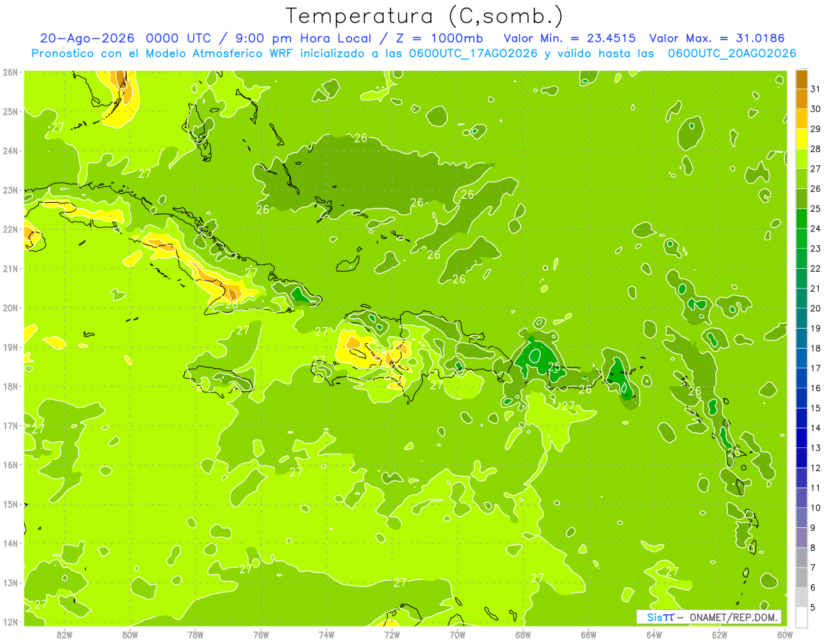
Task: Click the 60W longitude axis label
Action: point(785,634)
